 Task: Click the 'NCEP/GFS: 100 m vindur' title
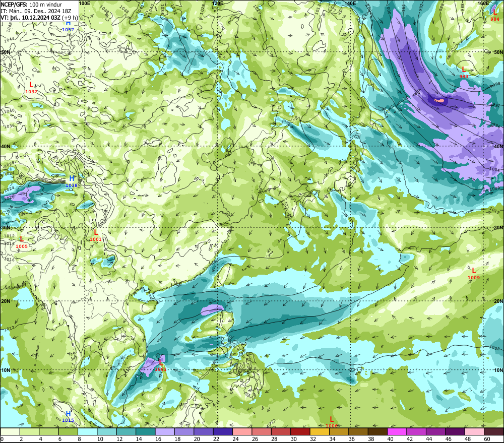point(31,5)
